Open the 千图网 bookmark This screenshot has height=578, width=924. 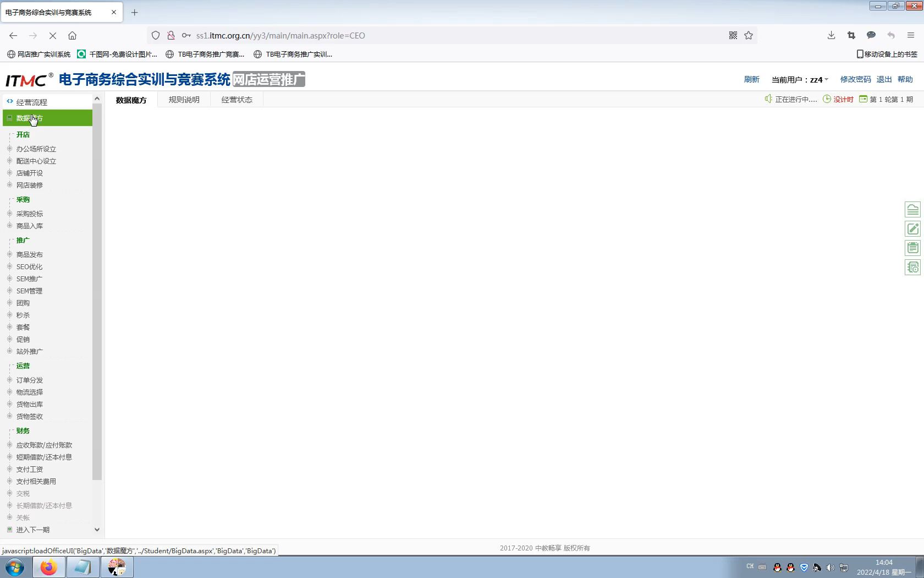[117, 54]
